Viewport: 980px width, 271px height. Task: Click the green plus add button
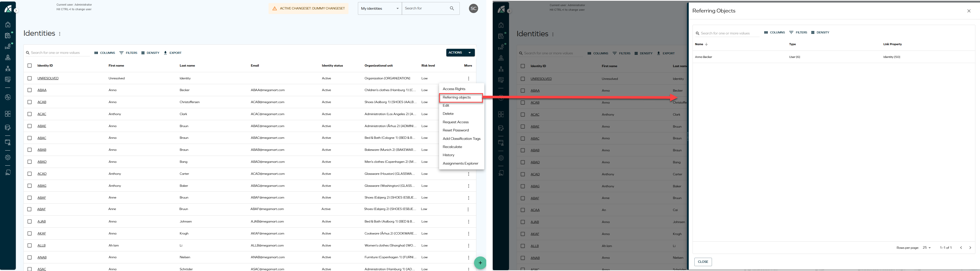(480, 263)
